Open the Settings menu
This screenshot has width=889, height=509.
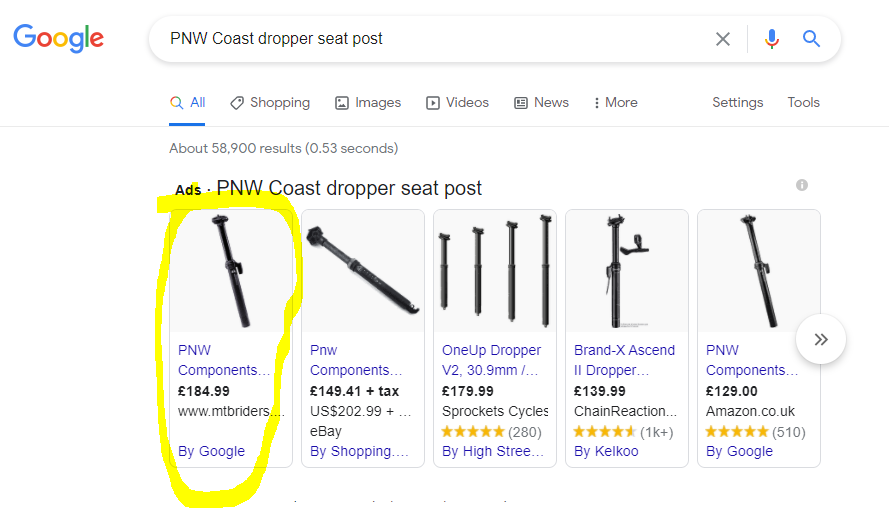737,103
